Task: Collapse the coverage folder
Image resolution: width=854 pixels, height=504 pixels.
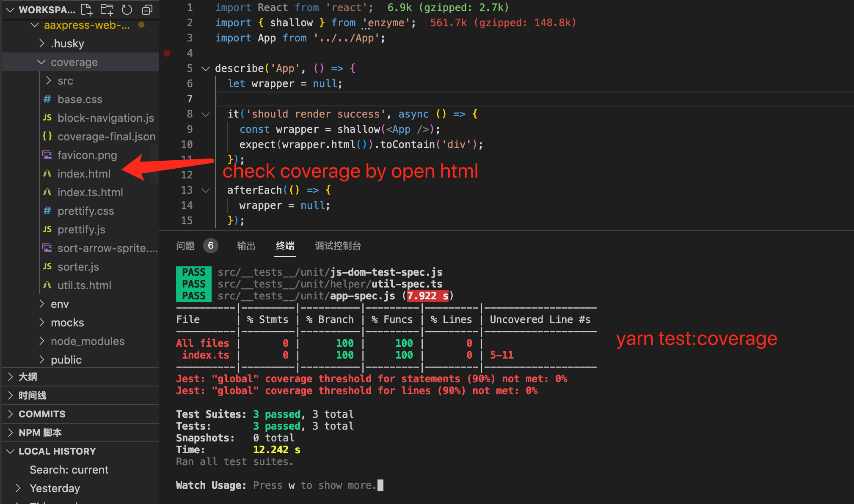Action: pyautogui.click(x=74, y=62)
